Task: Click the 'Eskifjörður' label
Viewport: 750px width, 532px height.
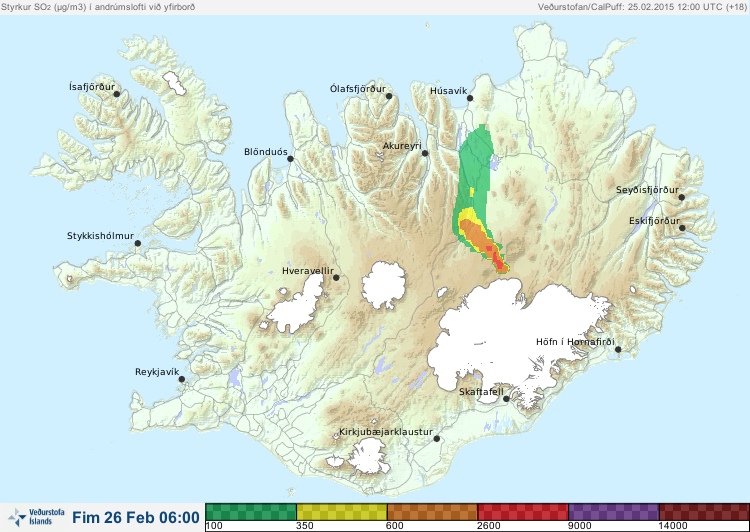Action: [654, 221]
